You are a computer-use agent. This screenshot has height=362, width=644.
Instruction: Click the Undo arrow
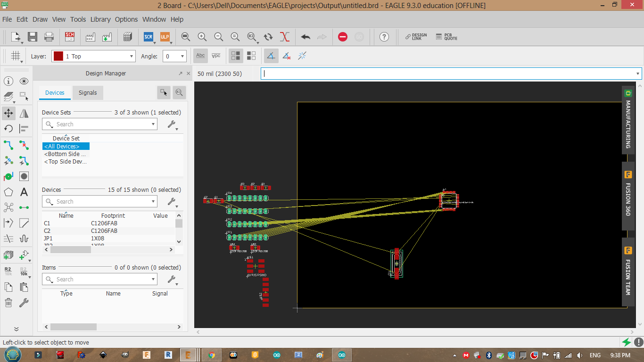(305, 37)
